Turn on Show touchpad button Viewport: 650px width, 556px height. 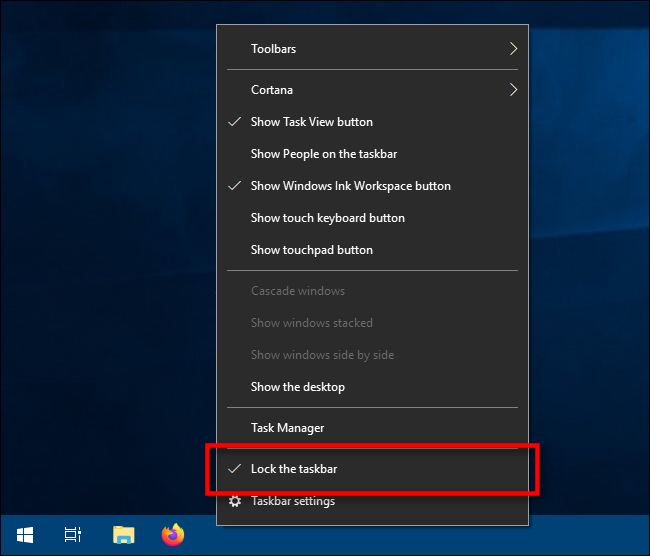pos(311,250)
